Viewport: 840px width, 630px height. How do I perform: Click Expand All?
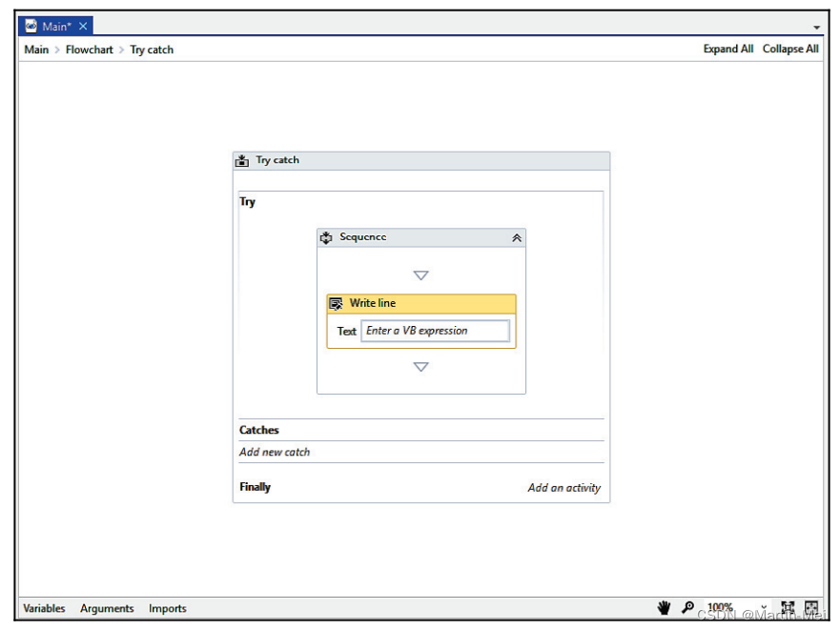728,49
